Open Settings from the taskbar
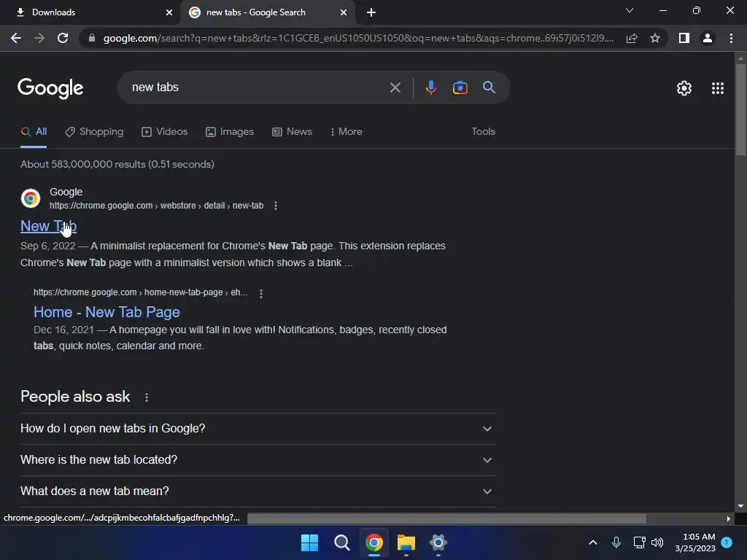The width and height of the screenshot is (747, 560). 438,542
